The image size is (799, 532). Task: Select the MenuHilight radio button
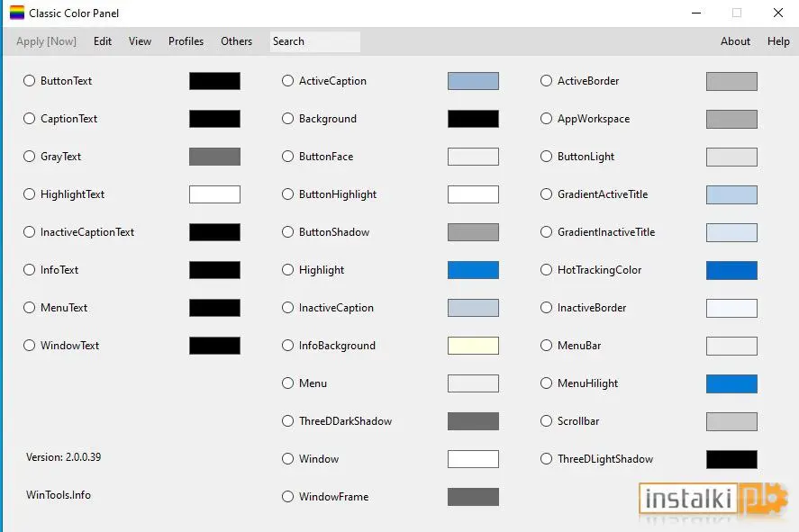(546, 383)
